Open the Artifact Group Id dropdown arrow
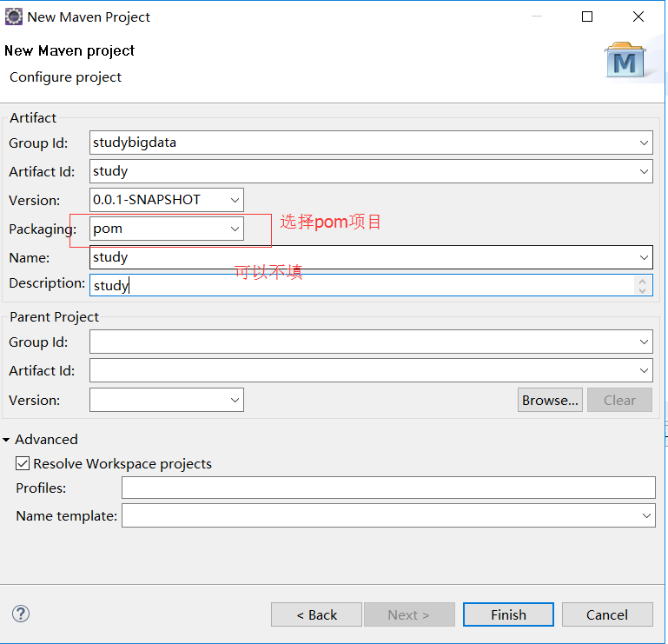This screenshot has height=644, width=668. click(x=644, y=143)
